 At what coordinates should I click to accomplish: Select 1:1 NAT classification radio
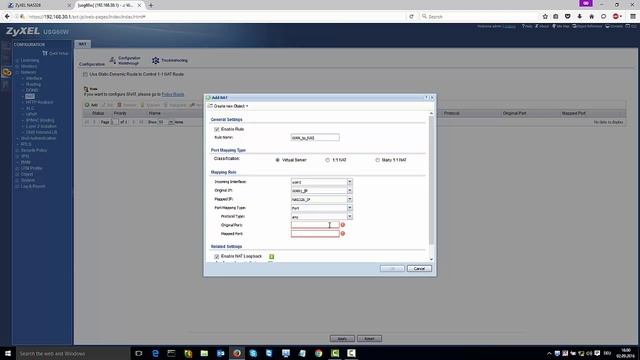(327, 160)
